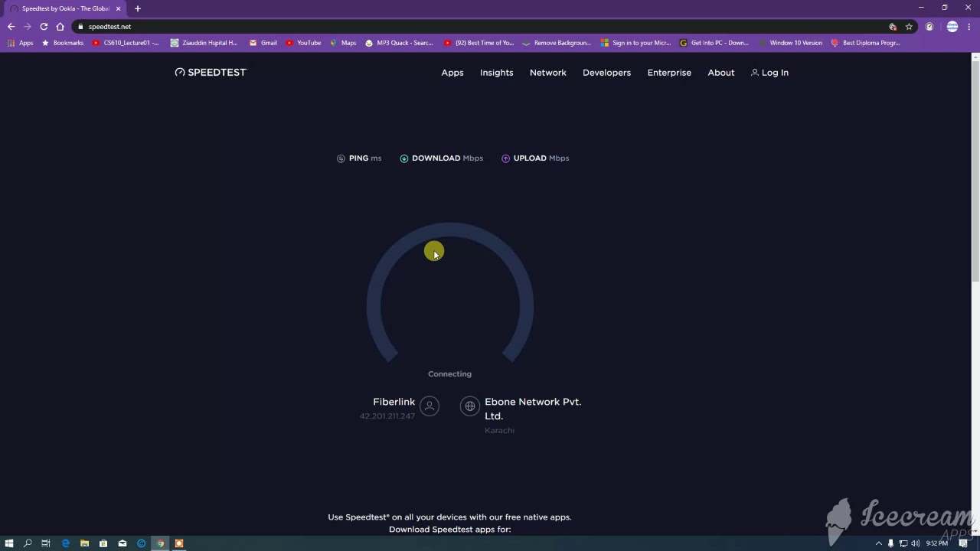Viewport: 980px width, 551px height.
Task: Click the address bar showing speedtest.net
Action: click(482, 26)
